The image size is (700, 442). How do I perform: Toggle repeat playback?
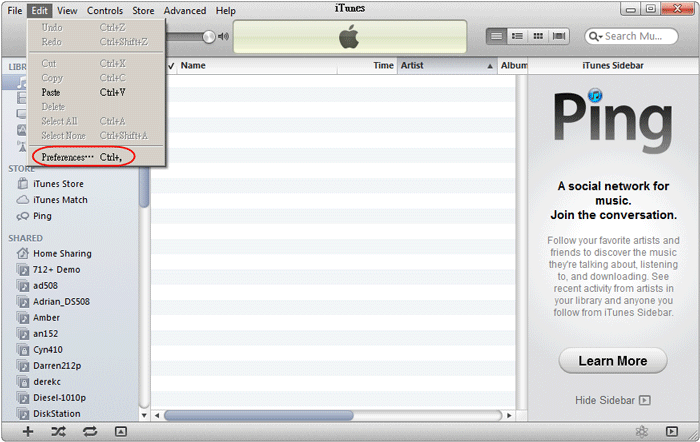(x=90, y=431)
